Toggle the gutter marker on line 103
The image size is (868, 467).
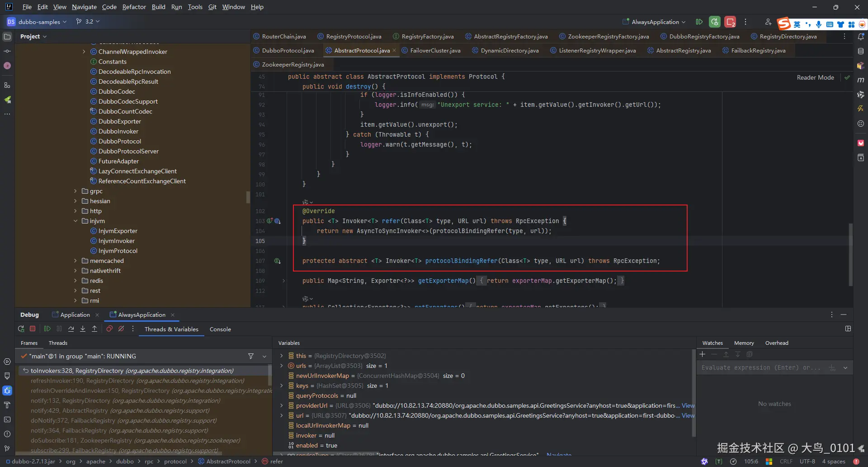click(x=270, y=221)
